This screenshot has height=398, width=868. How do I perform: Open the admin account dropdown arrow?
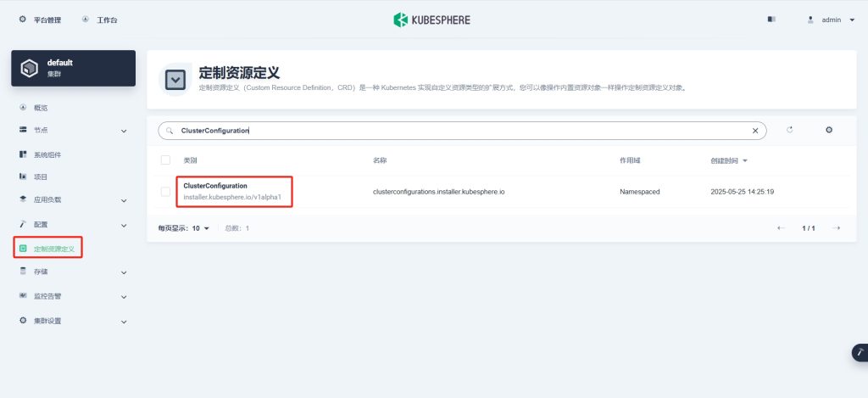click(x=852, y=20)
